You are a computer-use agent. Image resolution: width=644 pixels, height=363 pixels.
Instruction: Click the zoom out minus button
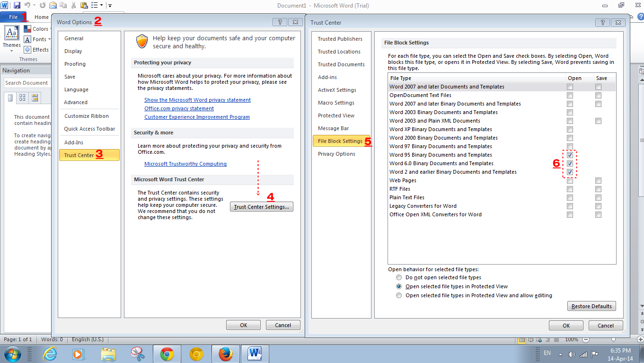tap(585, 339)
